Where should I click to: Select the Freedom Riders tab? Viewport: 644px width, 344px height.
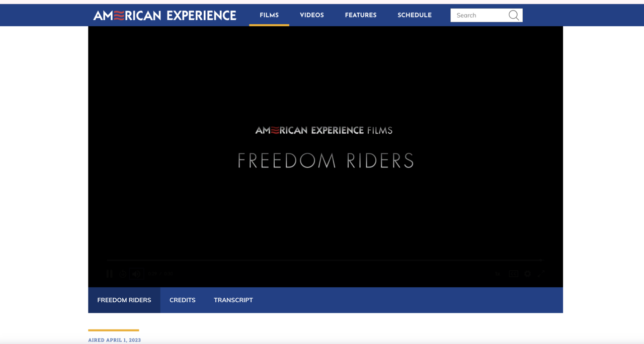coord(124,300)
